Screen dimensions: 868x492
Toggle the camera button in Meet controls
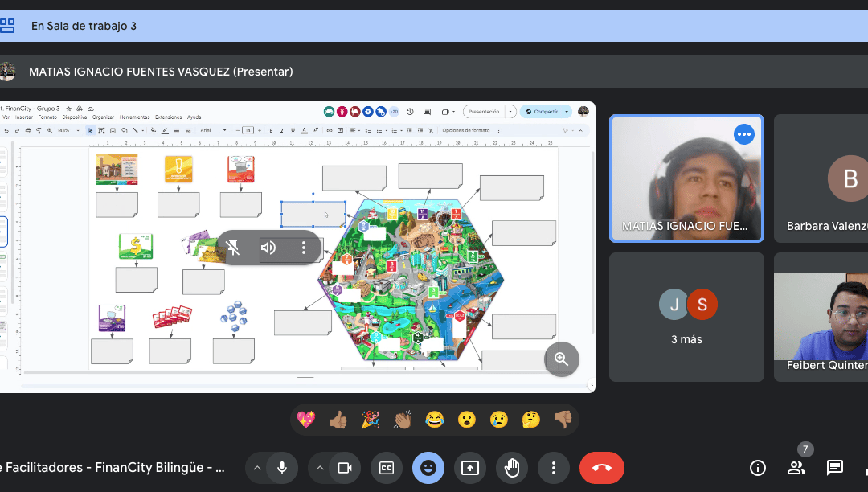(x=345, y=468)
